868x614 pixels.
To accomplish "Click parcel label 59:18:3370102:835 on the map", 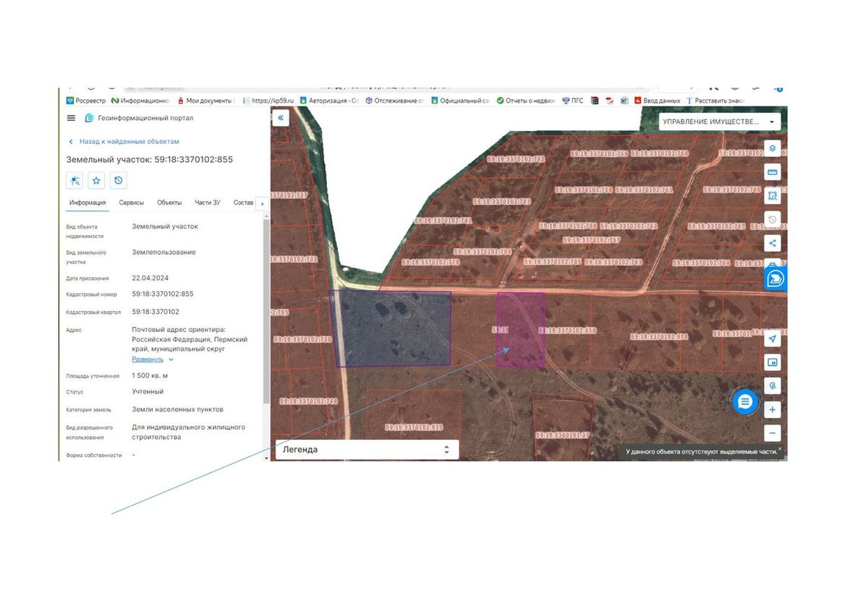I will [414, 427].
